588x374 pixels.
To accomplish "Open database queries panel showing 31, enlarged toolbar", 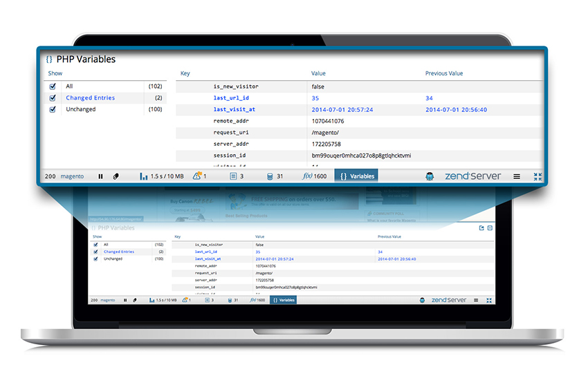I will [275, 176].
